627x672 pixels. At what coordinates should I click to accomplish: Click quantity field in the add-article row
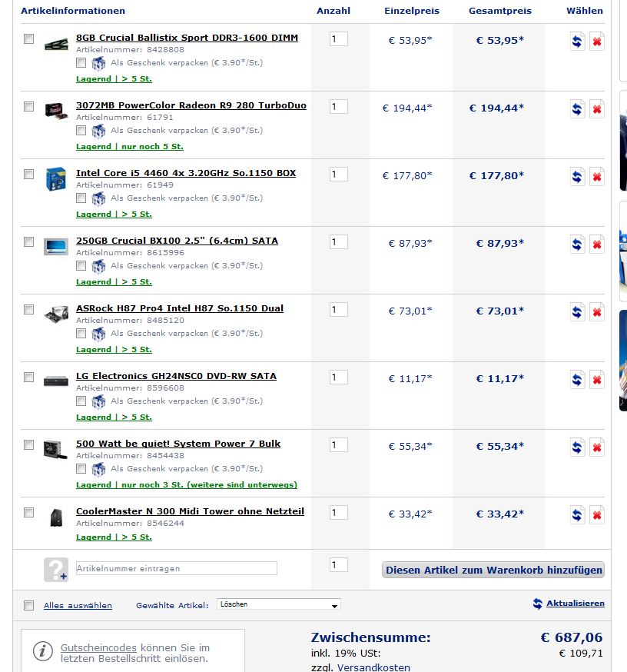338,565
